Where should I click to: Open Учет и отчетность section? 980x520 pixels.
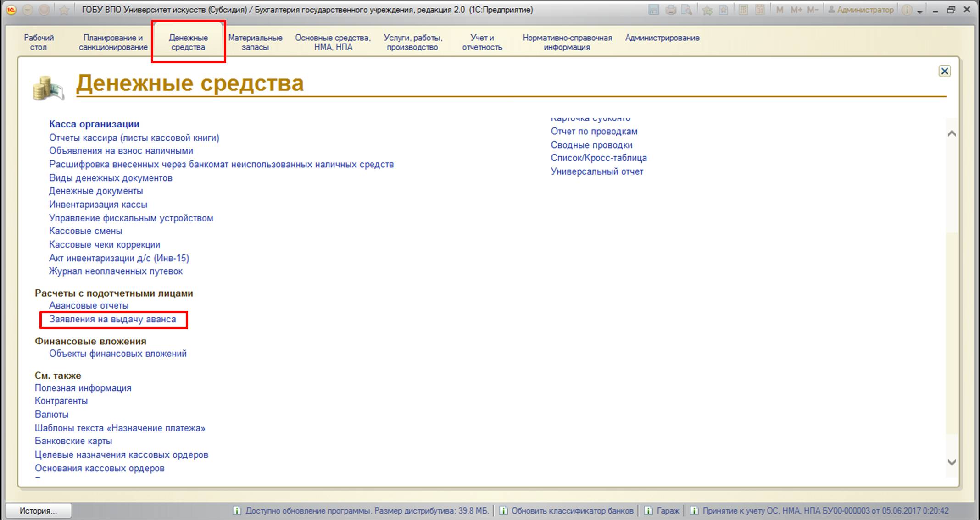[482, 42]
